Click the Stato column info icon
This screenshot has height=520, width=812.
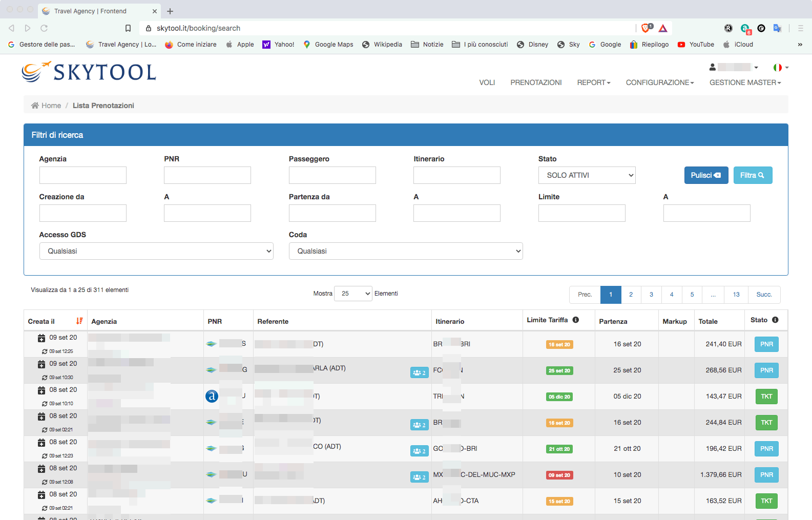point(775,320)
